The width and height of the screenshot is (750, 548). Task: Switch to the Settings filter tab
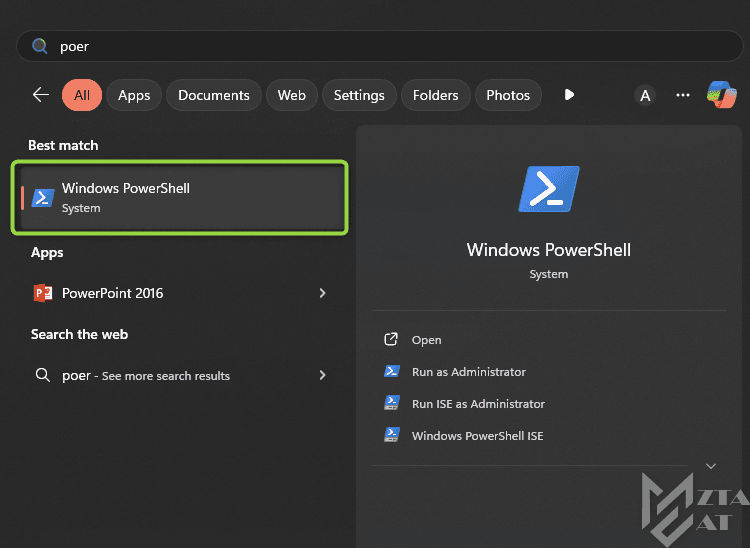[359, 95]
